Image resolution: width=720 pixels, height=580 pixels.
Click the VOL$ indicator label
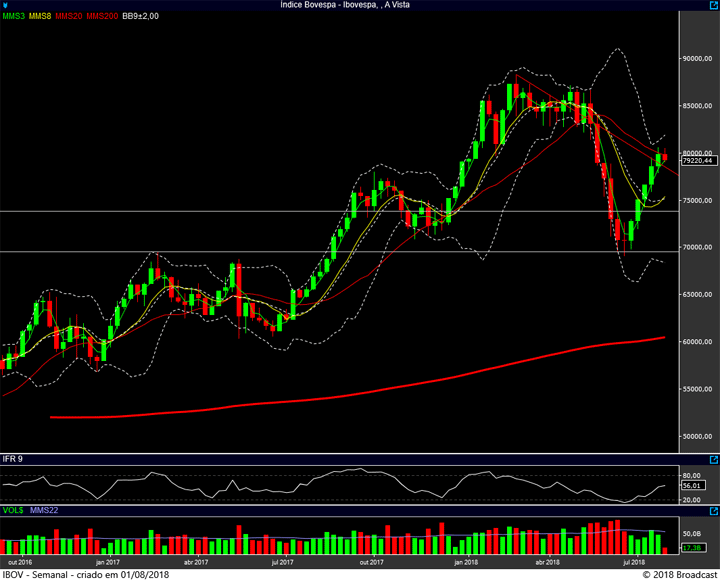(13, 511)
